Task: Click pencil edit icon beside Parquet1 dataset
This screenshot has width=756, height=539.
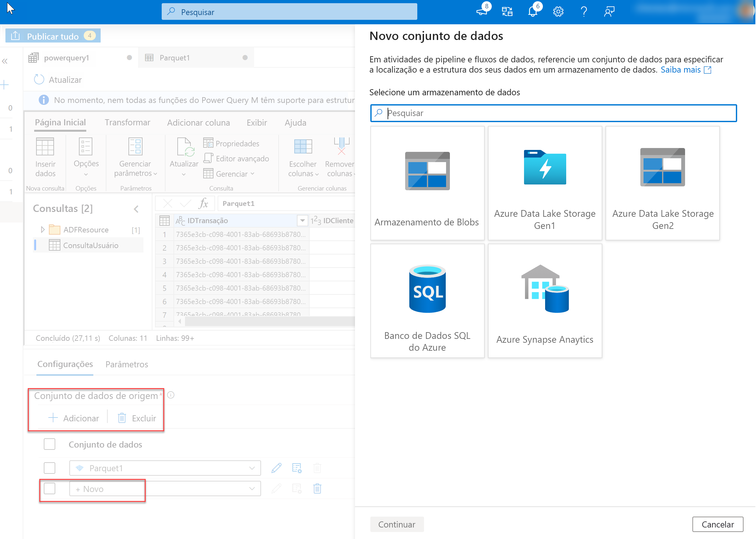Action: pyautogui.click(x=276, y=468)
